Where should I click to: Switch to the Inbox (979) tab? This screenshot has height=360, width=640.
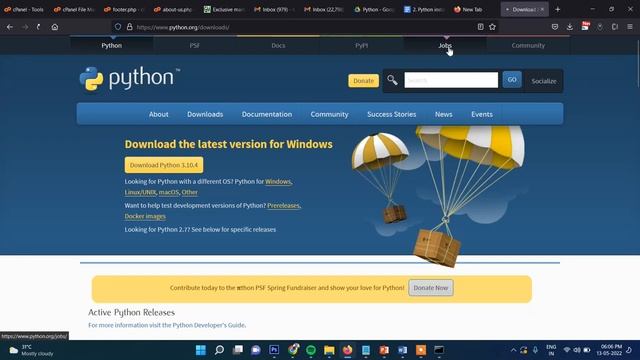(x=274, y=9)
